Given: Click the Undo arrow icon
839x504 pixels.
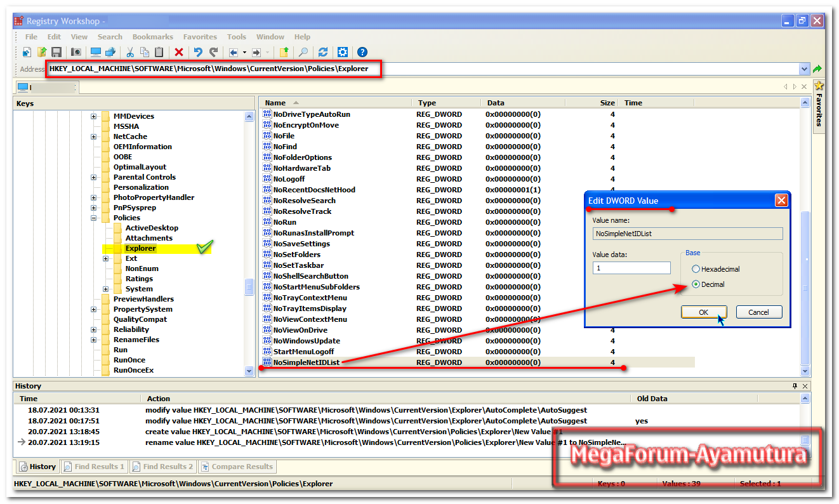Looking at the screenshot, I should (198, 52).
